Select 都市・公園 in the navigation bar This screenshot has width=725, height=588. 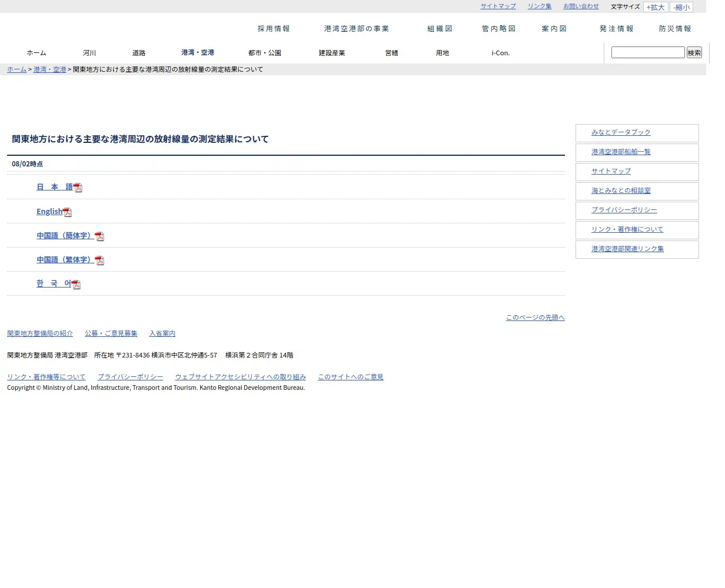(265, 53)
